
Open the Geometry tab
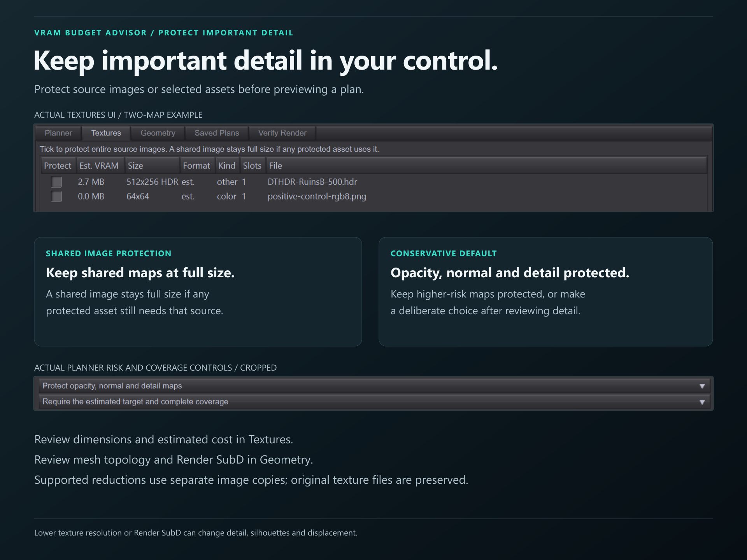coord(158,133)
